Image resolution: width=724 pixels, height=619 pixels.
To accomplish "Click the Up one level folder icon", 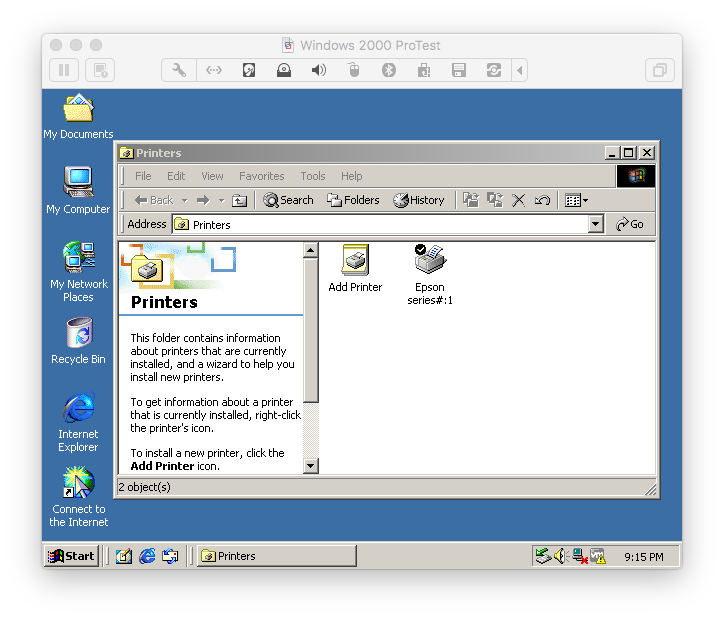I will (x=239, y=200).
